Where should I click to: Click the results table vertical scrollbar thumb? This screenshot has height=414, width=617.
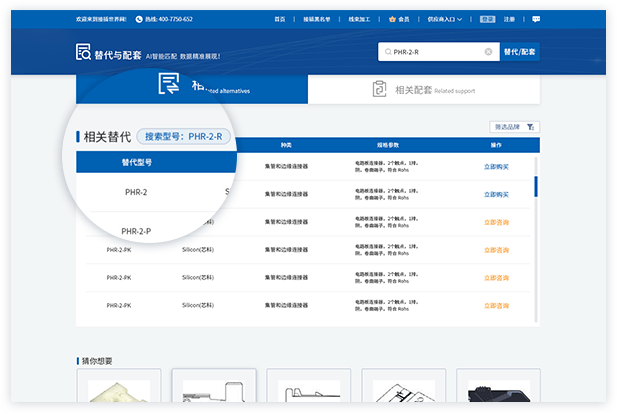point(536,187)
